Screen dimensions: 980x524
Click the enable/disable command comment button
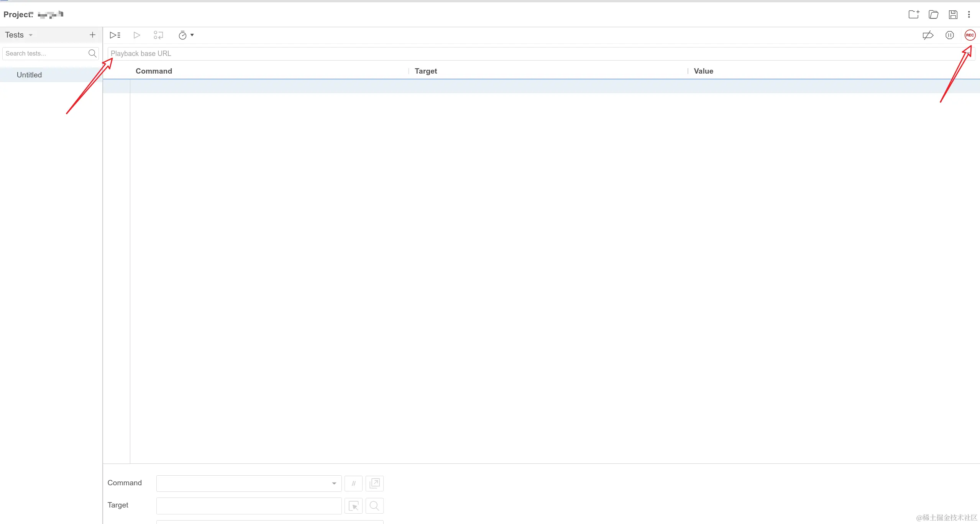[353, 483]
